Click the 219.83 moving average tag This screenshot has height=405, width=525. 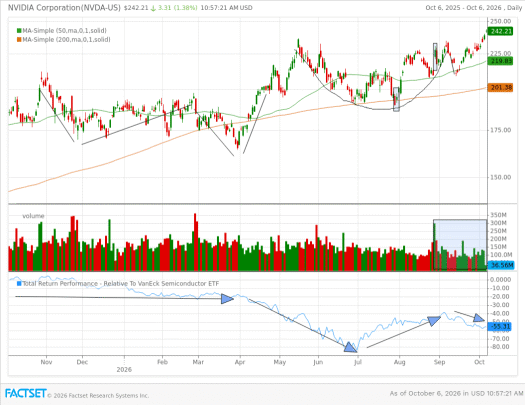click(500, 61)
